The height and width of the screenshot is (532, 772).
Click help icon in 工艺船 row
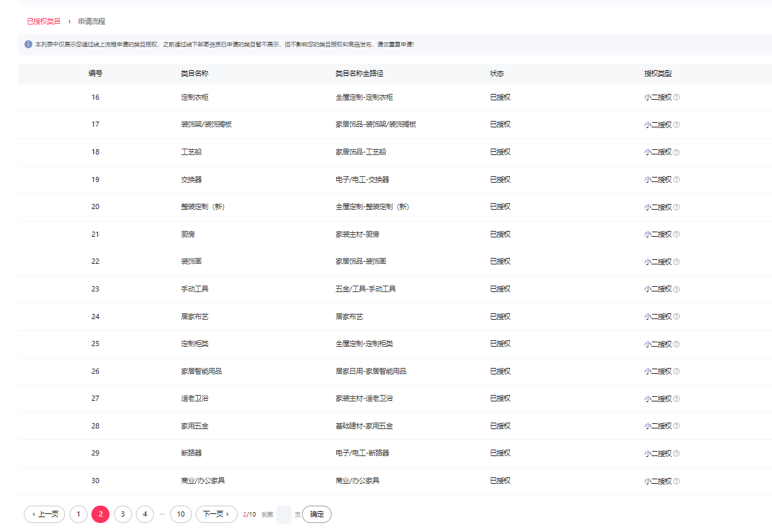[x=676, y=152]
